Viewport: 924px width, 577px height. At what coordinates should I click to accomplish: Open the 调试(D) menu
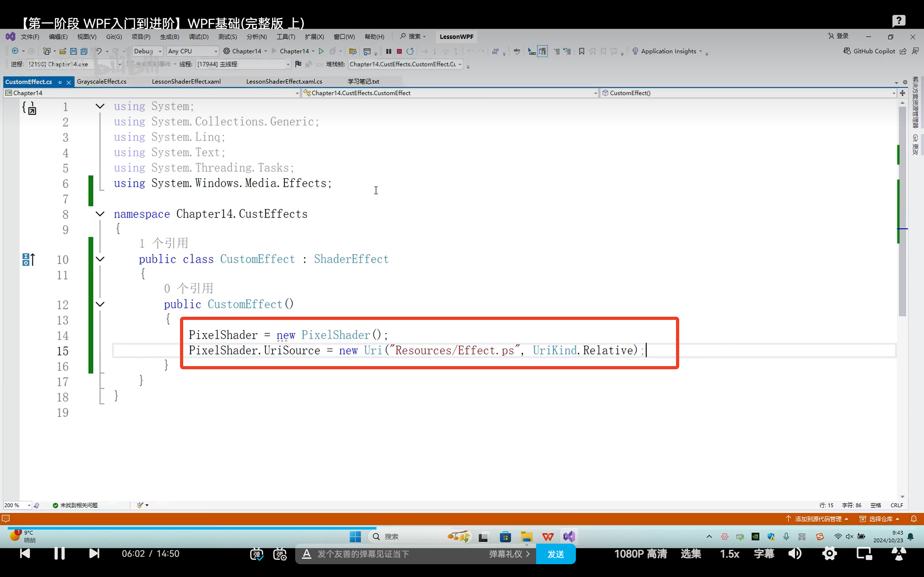198,36
